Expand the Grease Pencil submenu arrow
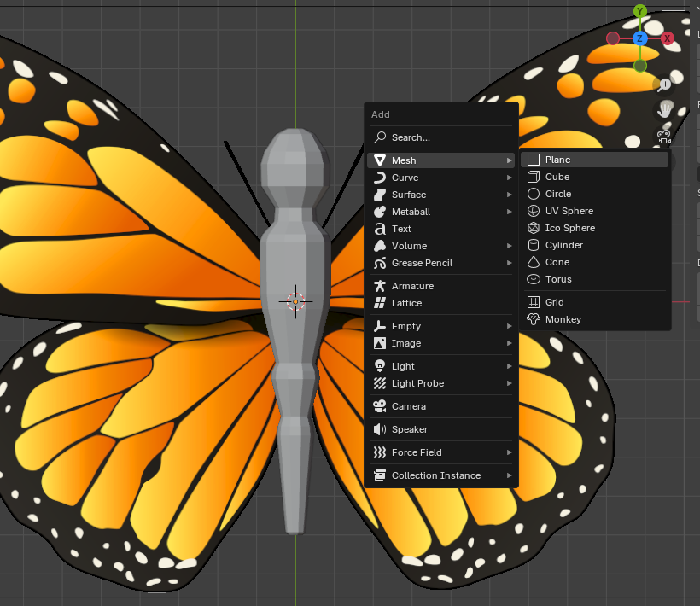700x606 pixels. pyautogui.click(x=509, y=263)
